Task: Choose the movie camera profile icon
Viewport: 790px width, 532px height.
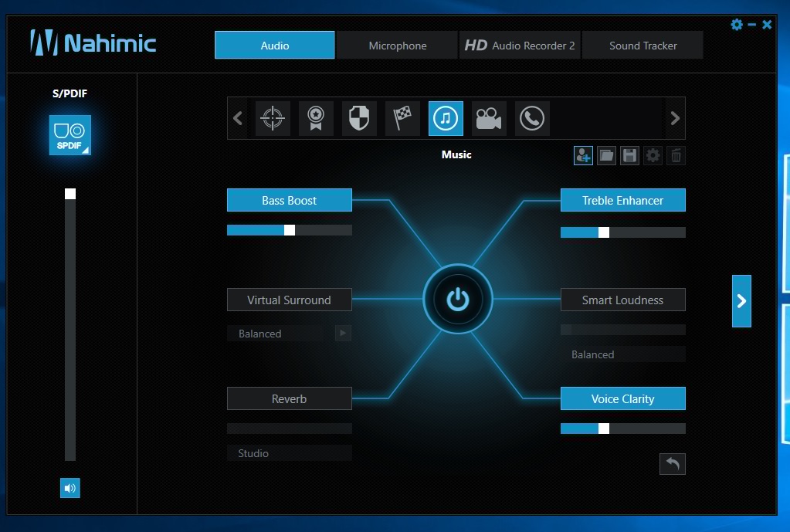Action: [x=488, y=118]
